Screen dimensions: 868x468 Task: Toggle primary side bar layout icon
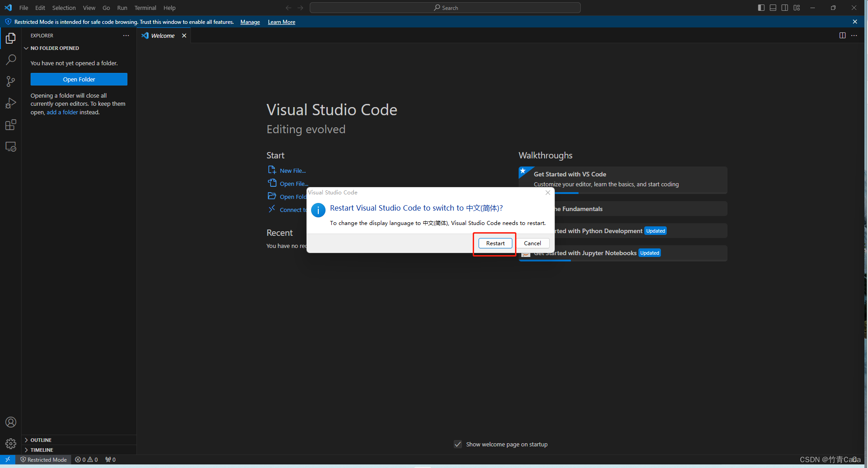(x=761, y=8)
